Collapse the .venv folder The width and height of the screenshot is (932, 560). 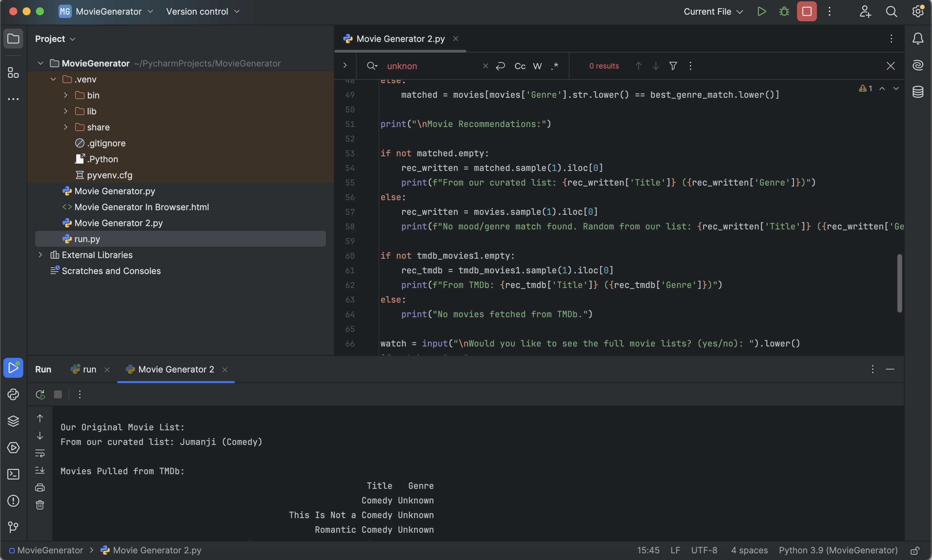53,79
